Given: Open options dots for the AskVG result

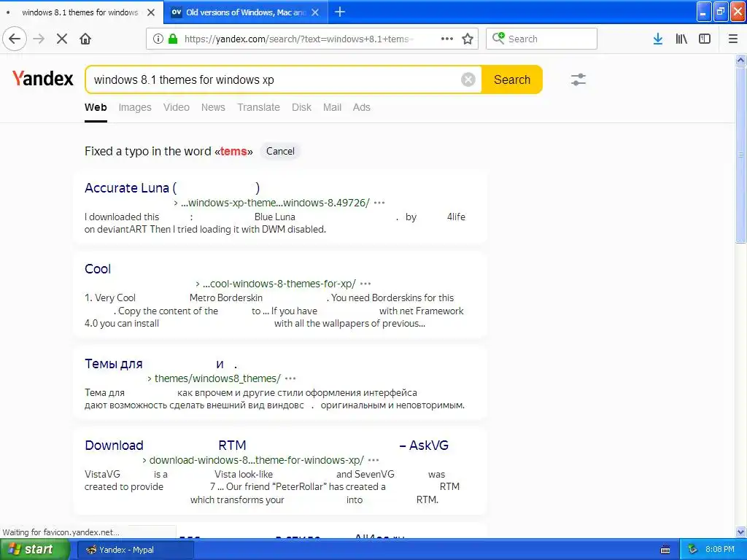Looking at the screenshot, I should point(373,460).
